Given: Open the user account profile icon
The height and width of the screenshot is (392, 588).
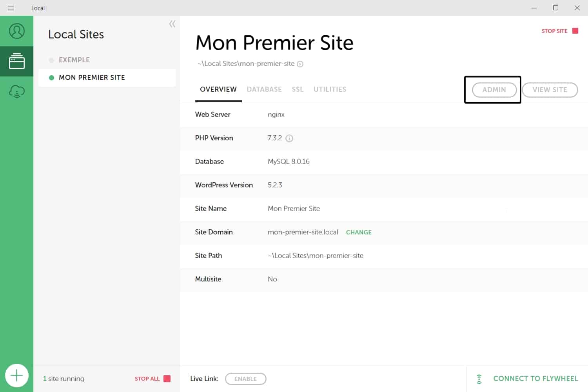Looking at the screenshot, I should [x=16, y=31].
